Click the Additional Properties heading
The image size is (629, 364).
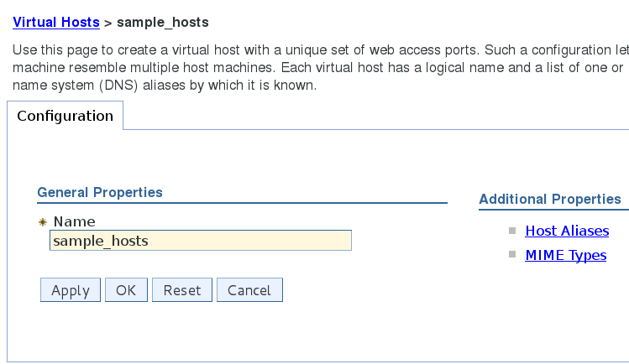[549, 199]
